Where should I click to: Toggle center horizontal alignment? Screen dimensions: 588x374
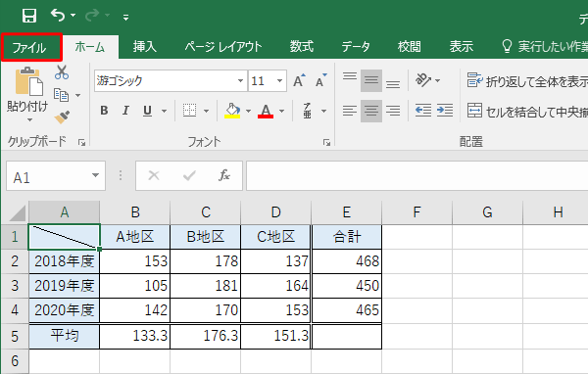tap(371, 111)
